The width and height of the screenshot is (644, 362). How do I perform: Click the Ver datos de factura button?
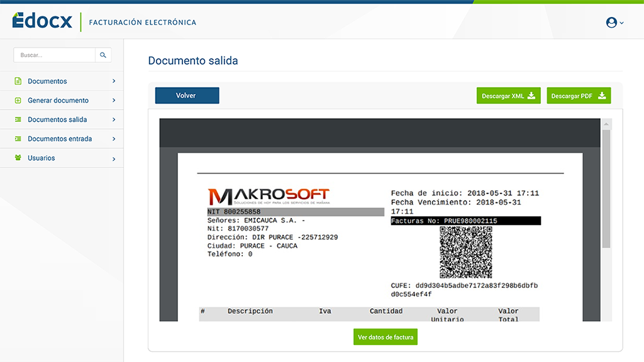[386, 337]
